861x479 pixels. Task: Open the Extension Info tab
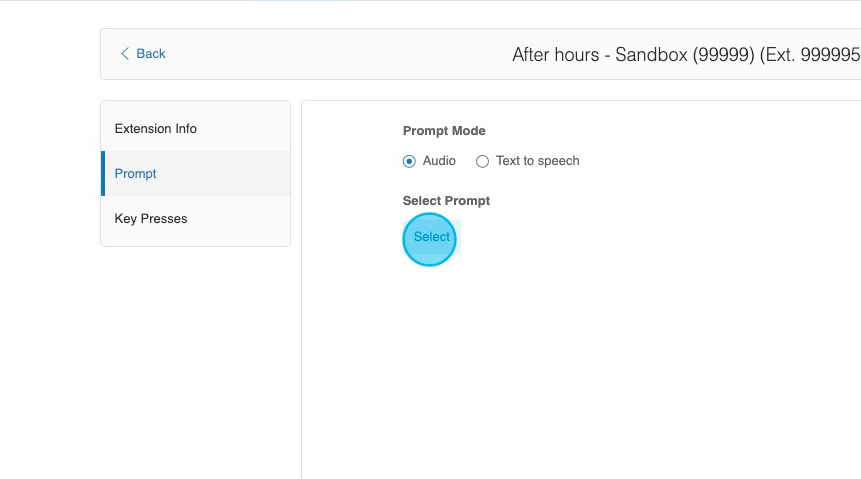[156, 129]
